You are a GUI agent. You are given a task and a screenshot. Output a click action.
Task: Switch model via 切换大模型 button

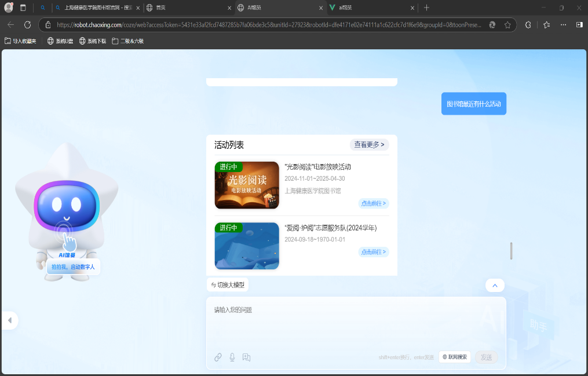(x=228, y=285)
